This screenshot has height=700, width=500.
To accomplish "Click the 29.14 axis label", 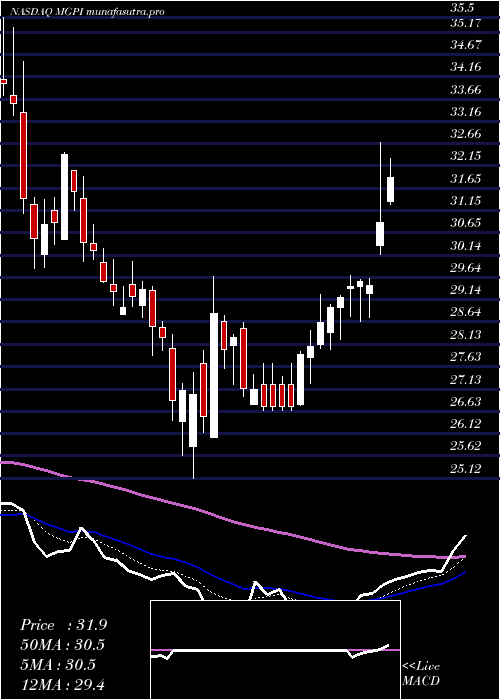I will [x=466, y=290].
